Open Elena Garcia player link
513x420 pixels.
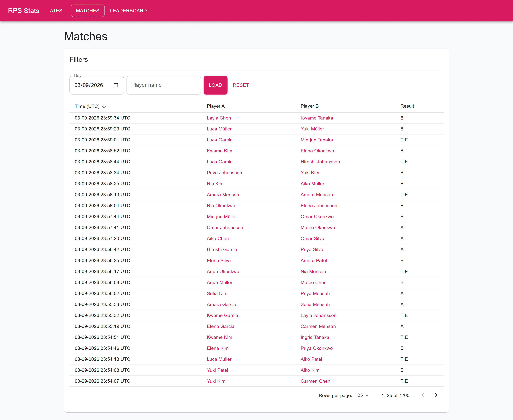(x=220, y=326)
